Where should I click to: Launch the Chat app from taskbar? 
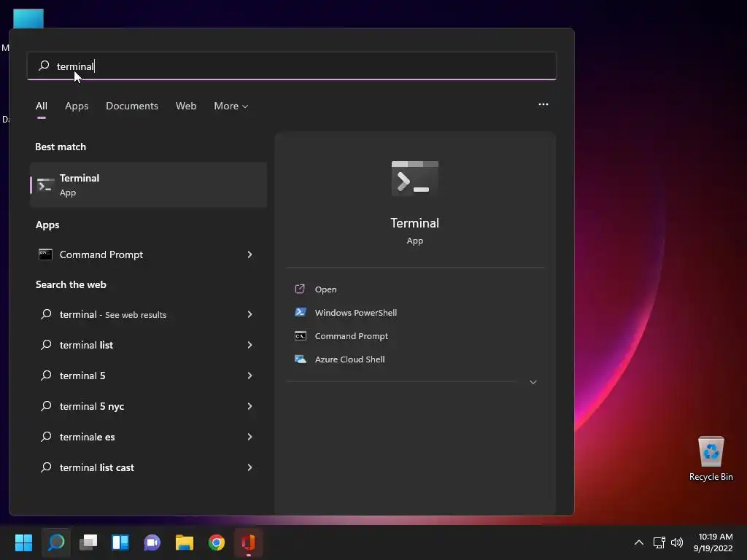click(x=152, y=542)
